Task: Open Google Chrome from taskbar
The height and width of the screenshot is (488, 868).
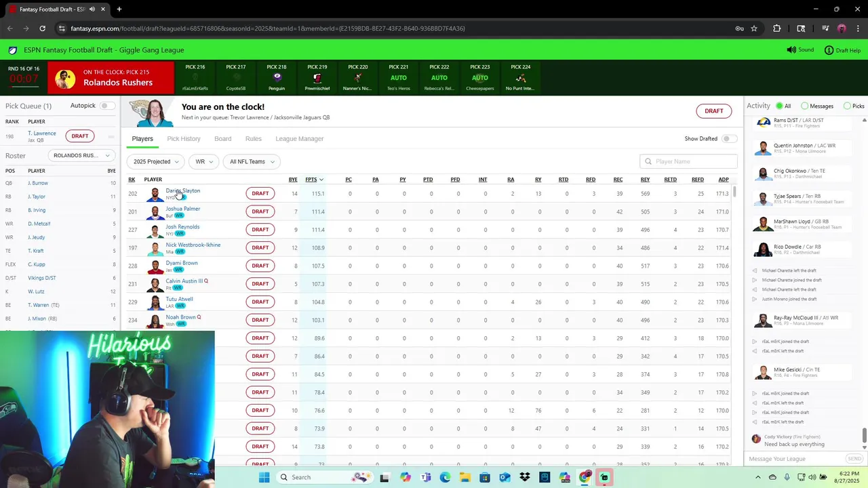Action: click(x=584, y=477)
